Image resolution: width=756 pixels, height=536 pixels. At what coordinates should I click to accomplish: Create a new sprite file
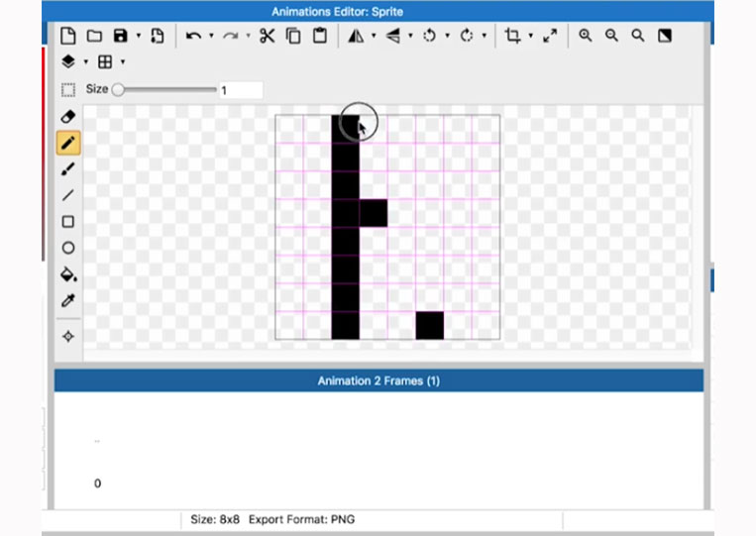point(68,36)
